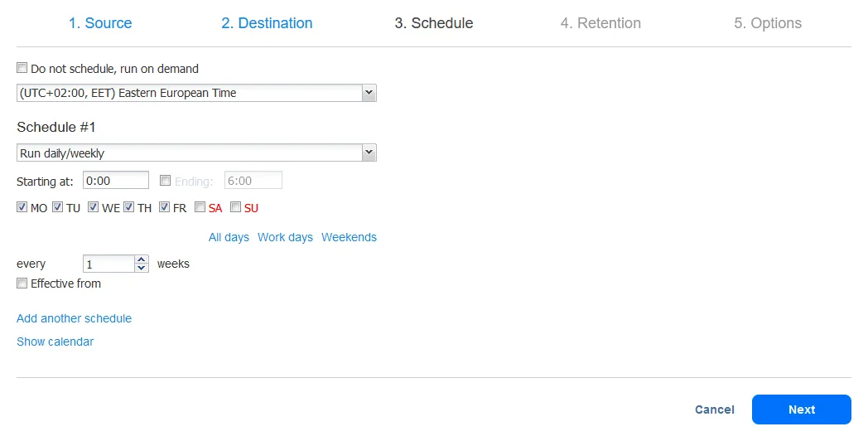Open the 4. Retention step

tap(600, 23)
